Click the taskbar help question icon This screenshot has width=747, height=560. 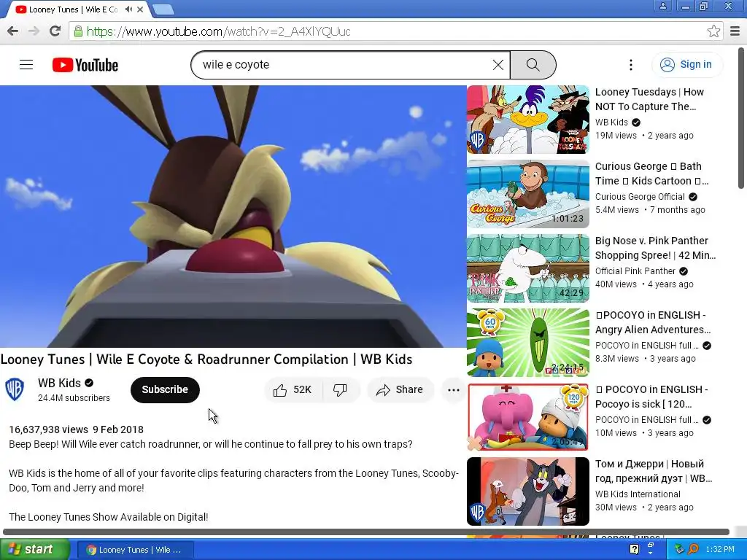(634, 549)
